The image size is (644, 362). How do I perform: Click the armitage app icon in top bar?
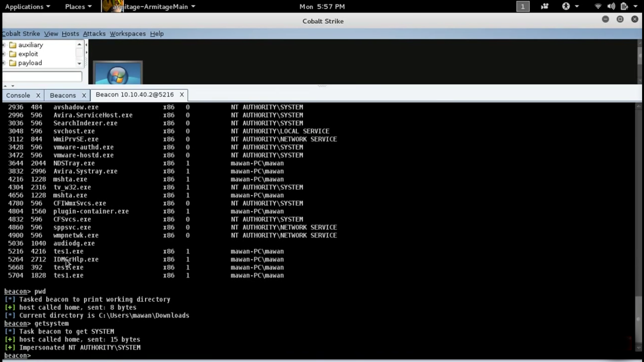click(112, 7)
